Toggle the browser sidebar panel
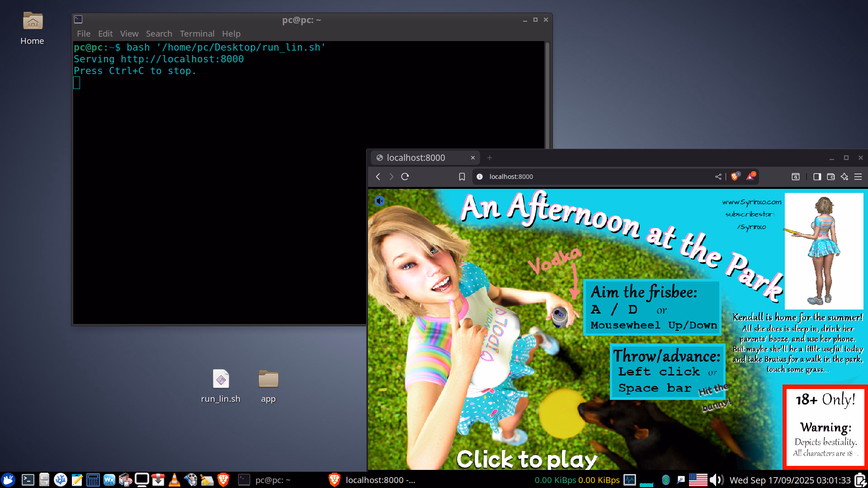This screenshot has width=868, height=488. pyautogui.click(x=817, y=177)
